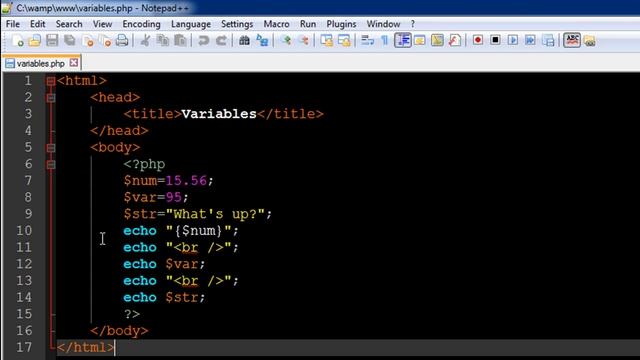
Task: Open the Search menu
Action: click(69, 24)
